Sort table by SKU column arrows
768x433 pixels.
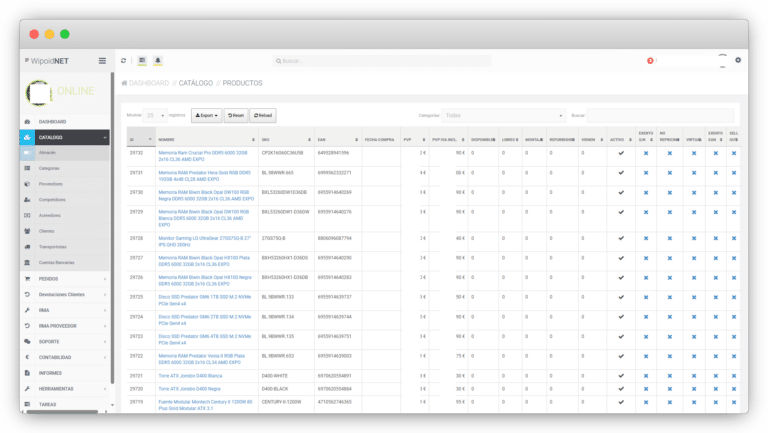309,140
